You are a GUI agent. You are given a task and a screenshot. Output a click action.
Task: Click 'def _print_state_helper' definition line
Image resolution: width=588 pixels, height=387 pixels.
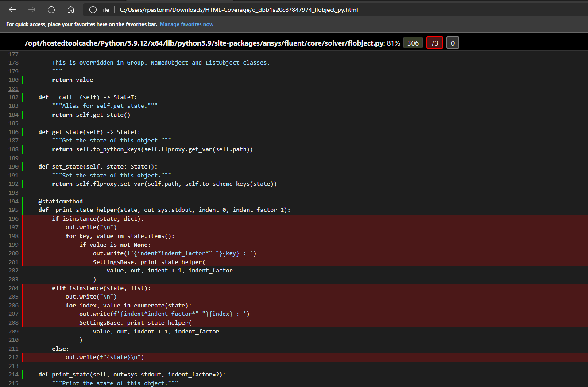164,210
